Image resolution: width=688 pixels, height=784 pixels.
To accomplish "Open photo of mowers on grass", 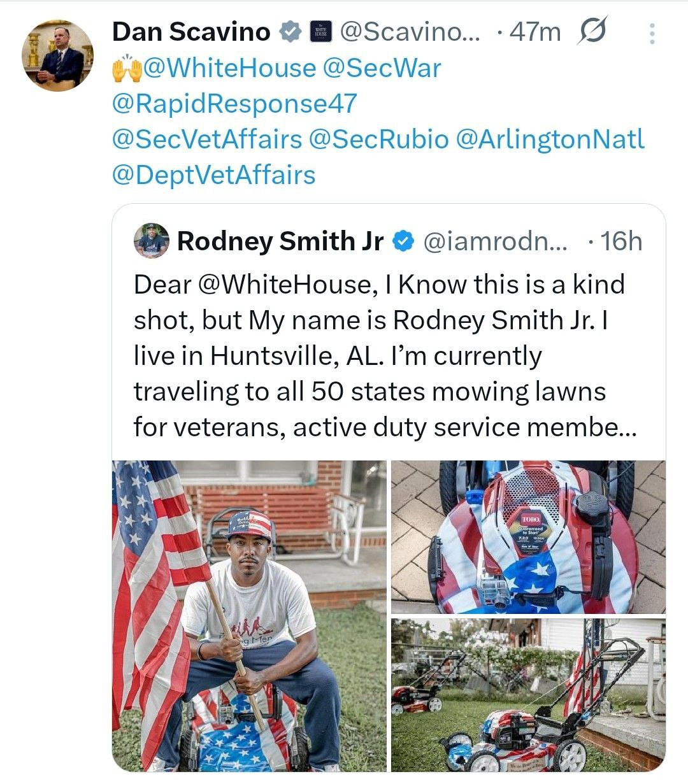I will point(528,694).
